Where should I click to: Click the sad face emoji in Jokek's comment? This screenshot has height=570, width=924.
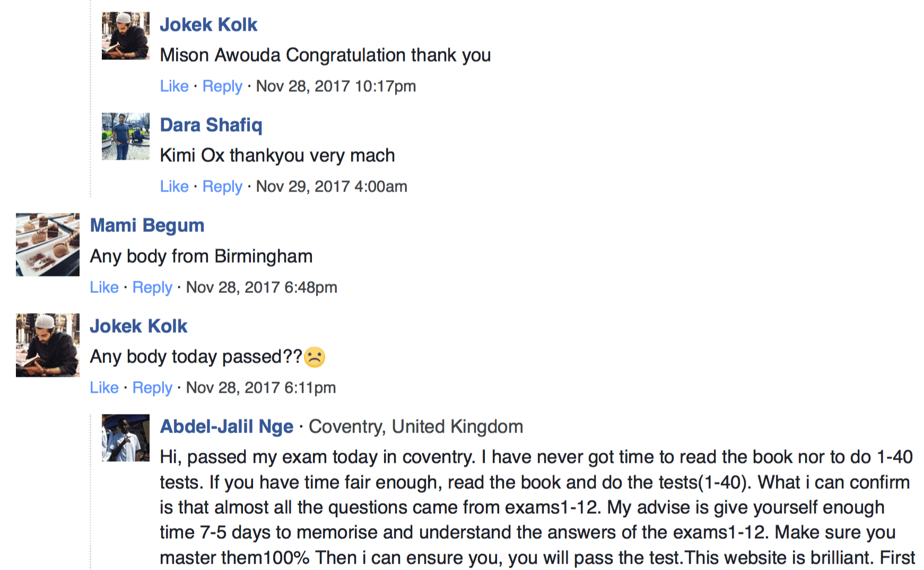315,357
